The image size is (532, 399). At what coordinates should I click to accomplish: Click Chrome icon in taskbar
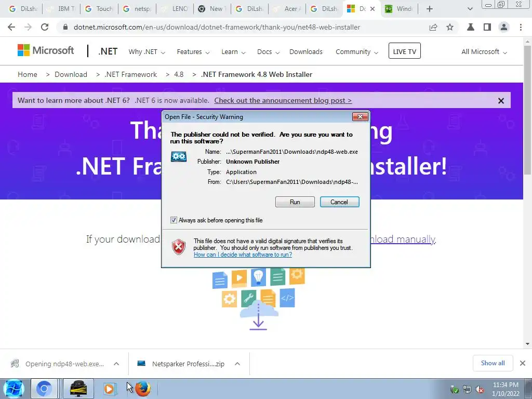click(44, 389)
